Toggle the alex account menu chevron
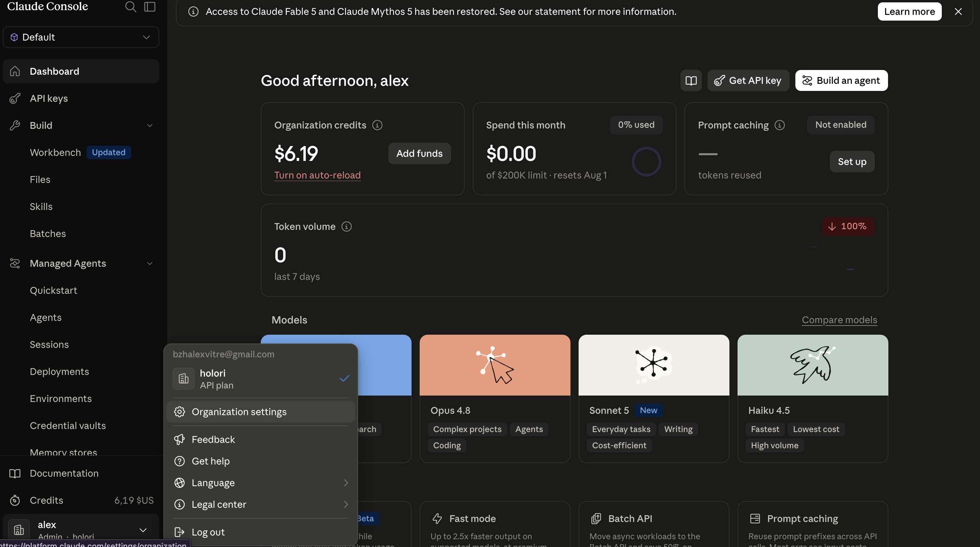 point(143,530)
